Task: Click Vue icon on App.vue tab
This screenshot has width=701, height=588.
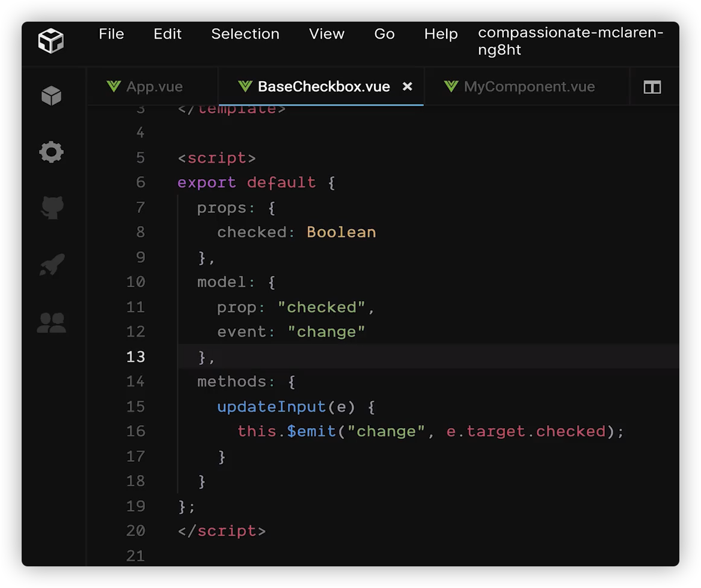Action: [114, 87]
